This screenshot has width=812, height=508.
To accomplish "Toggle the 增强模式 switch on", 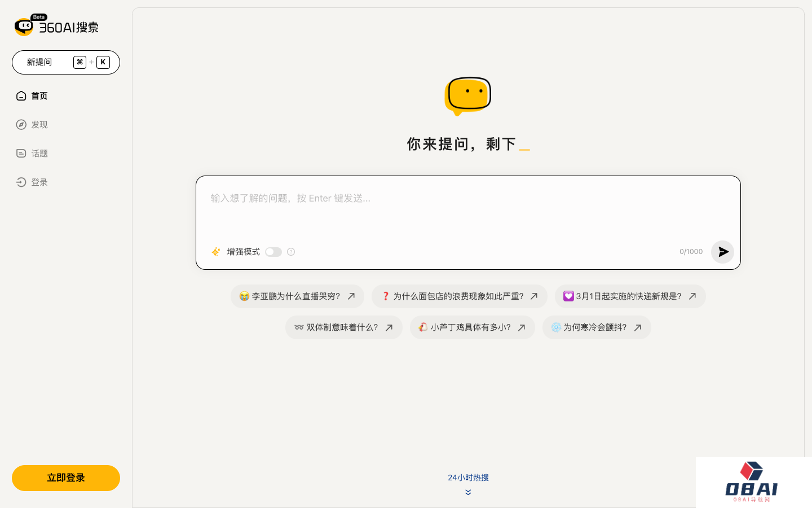I will (273, 252).
